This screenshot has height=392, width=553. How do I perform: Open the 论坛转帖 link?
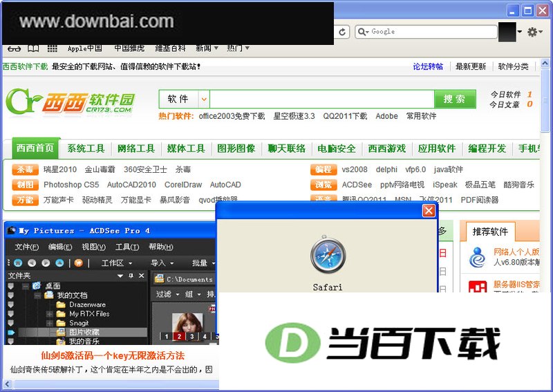click(x=428, y=66)
